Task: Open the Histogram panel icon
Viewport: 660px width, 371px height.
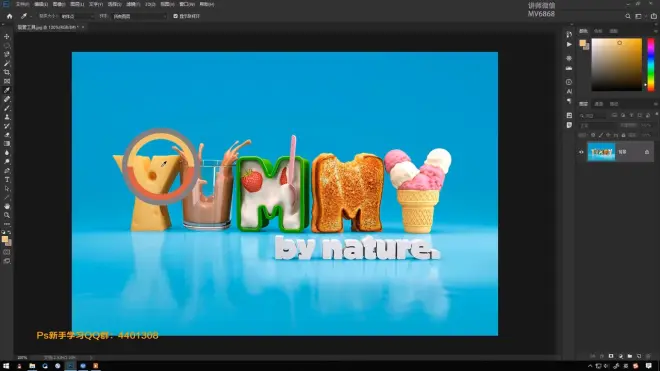Action: (x=569, y=68)
